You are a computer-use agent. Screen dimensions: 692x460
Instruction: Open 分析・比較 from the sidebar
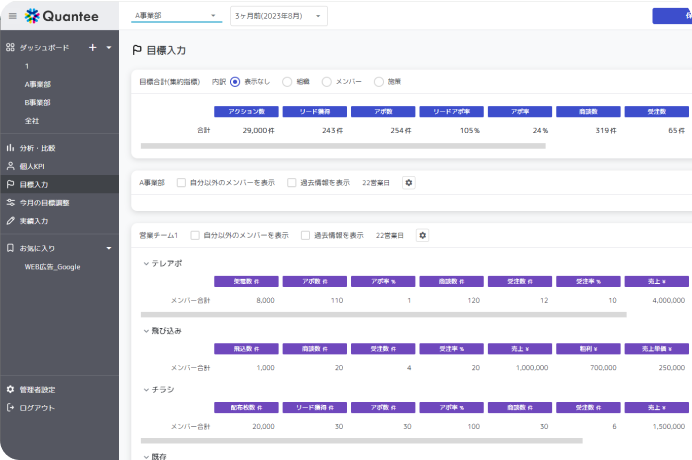tap(40, 147)
